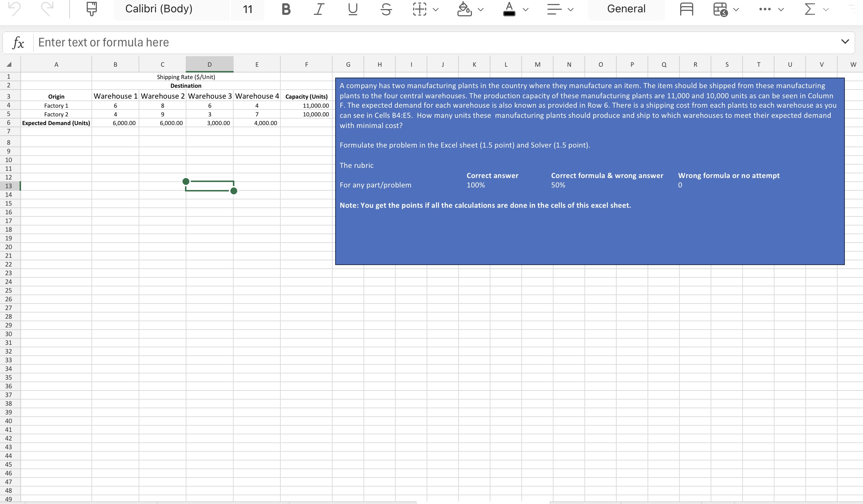Open the General number format menu

point(626,9)
